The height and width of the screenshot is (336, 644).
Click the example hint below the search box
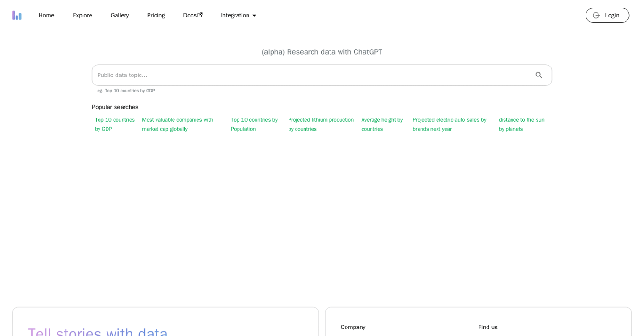(x=126, y=91)
